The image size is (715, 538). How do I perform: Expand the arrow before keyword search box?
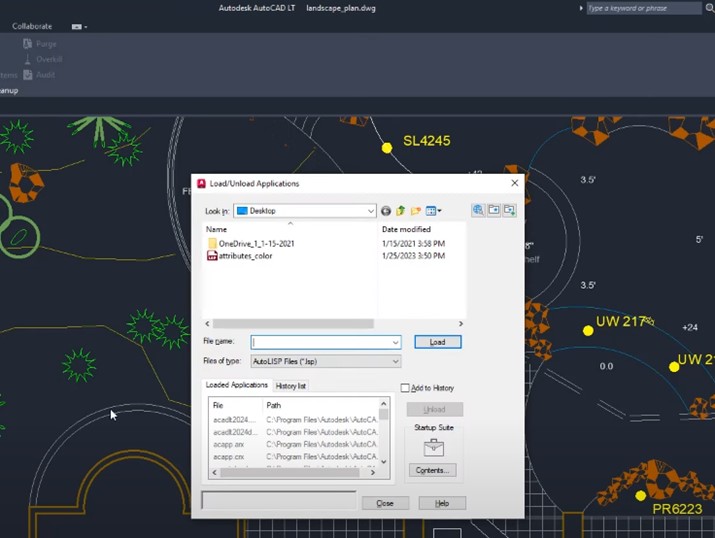581,8
